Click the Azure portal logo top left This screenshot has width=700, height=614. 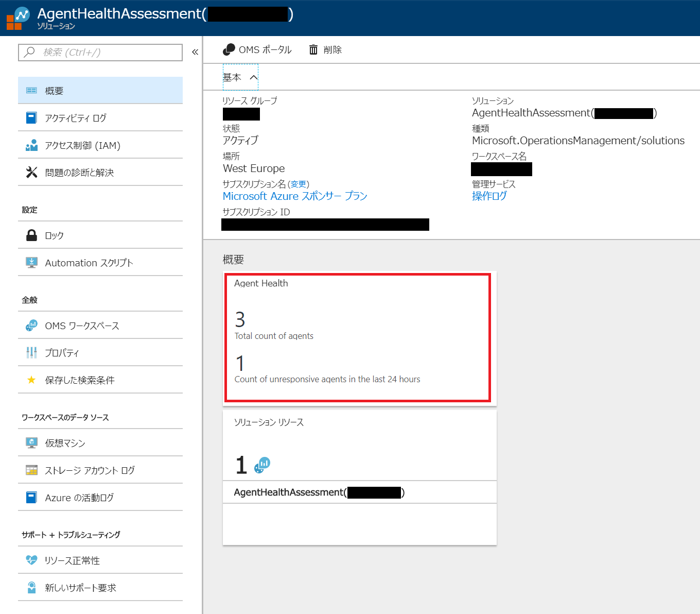[17, 18]
